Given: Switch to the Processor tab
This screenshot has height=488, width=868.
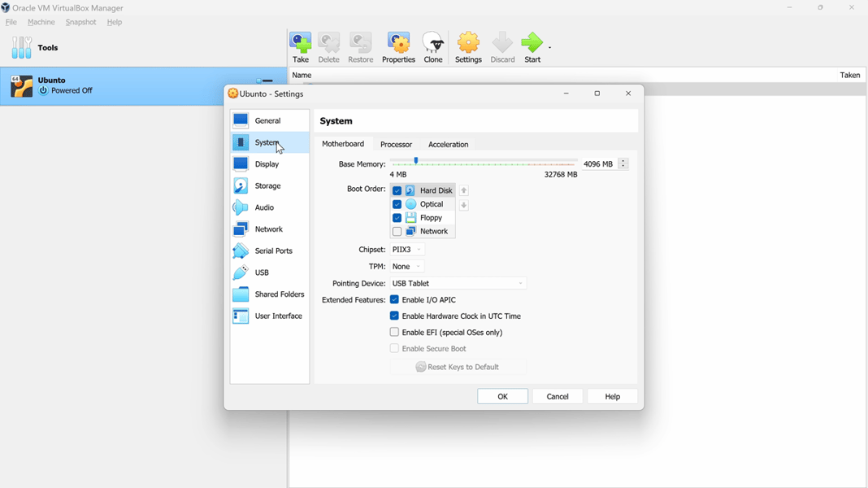Looking at the screenshot, I should click(x=396, y=144).
